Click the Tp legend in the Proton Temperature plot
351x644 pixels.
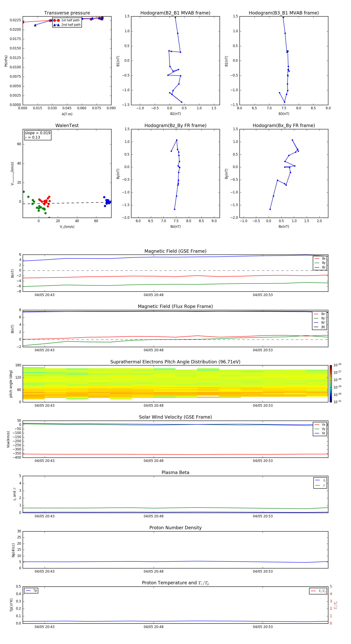click(31, 591)
